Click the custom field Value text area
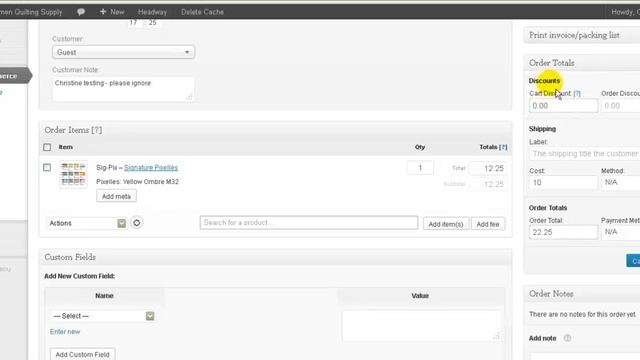 click(422, 325)
